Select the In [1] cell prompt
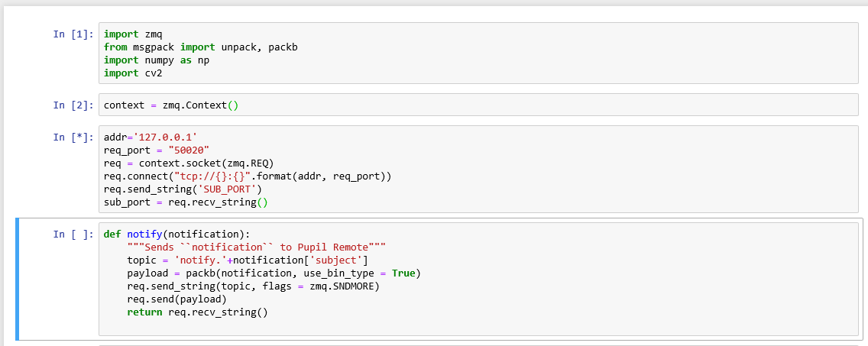Viewport: 868px width, 346px height. pos(73,34)
